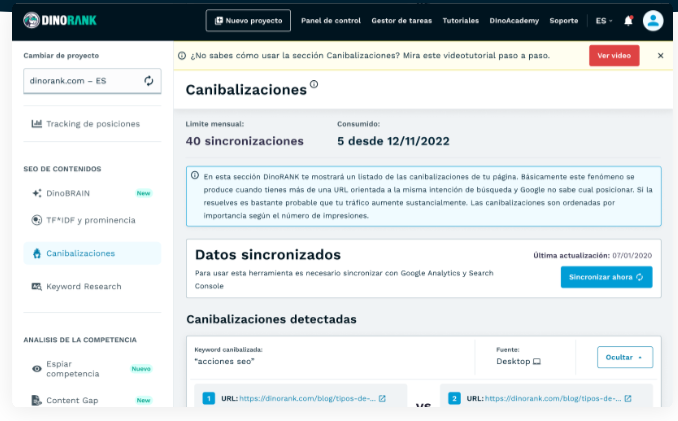The width and height of the screenshot is (678, 421).
Task: Collapse keyword with the Ocultar dropdown
Action: (x=625, y=357)
